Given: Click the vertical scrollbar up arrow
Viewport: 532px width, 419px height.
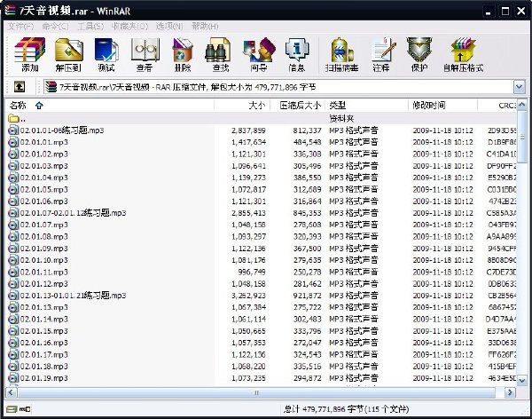Looking at the screenshot, I should pyautogui.click(x=522, y=105).
